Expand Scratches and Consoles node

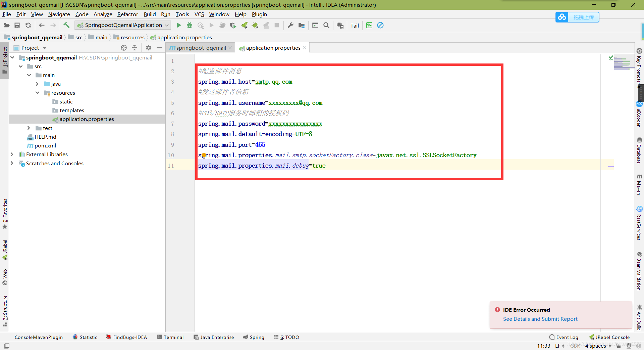(x=12, y=163)
